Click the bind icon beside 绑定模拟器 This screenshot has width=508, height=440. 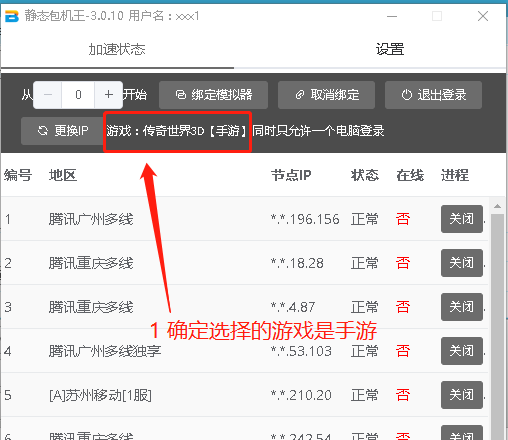[181, 95]
